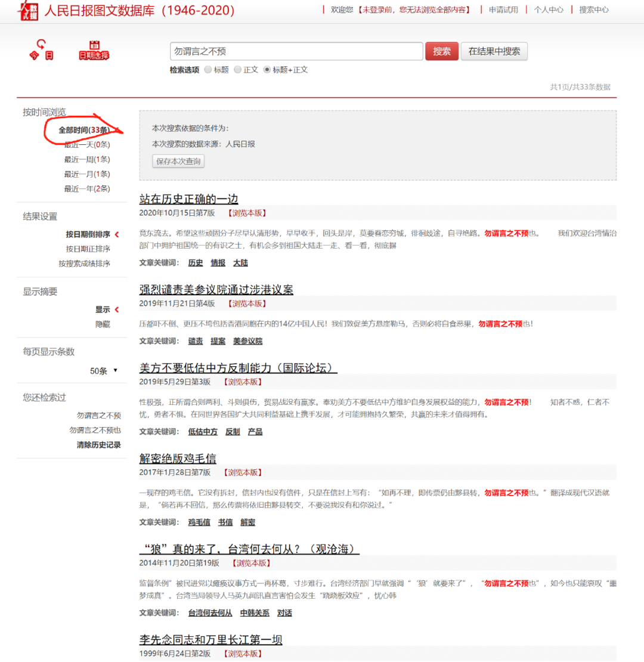Click keyword 谴责
Viewport: 644px width, 662px height.
pos(196,341)
